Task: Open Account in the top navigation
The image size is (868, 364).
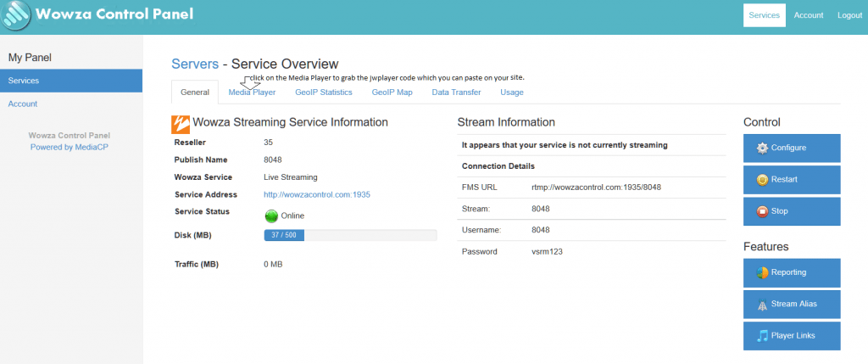Action: pyautogui.click(x=809, y=15)
